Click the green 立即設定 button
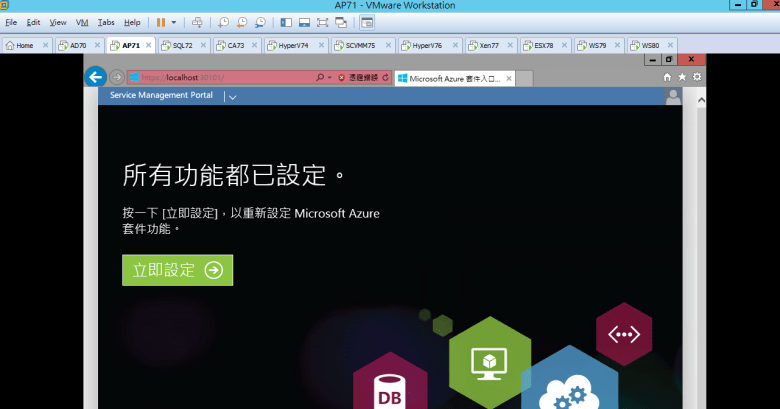780x409 pixels. [x=177, y=270]
